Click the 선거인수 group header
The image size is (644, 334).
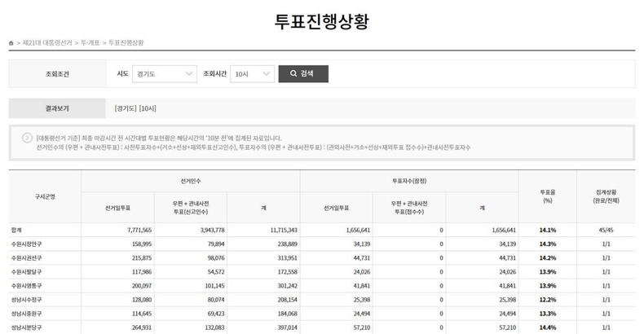(x=191, y=181)
